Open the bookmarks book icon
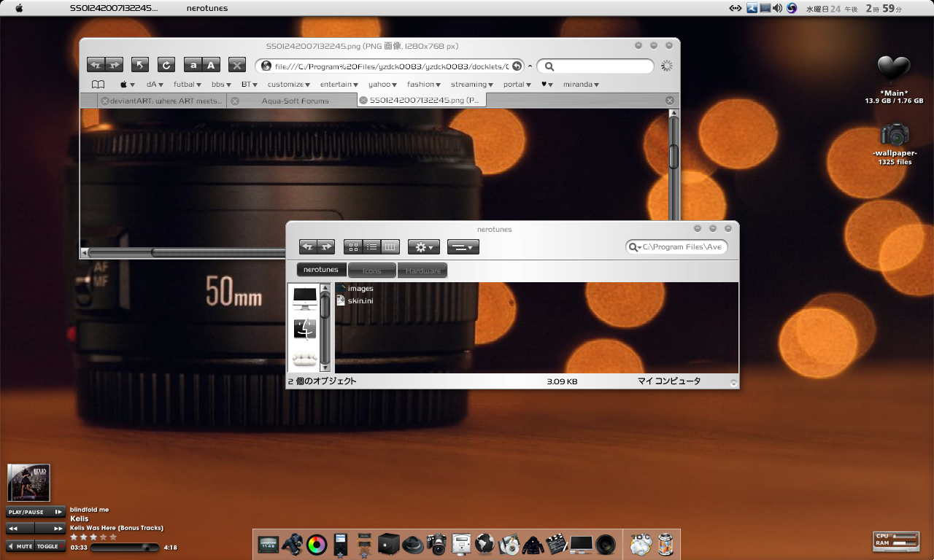 (x=98, y=85)
